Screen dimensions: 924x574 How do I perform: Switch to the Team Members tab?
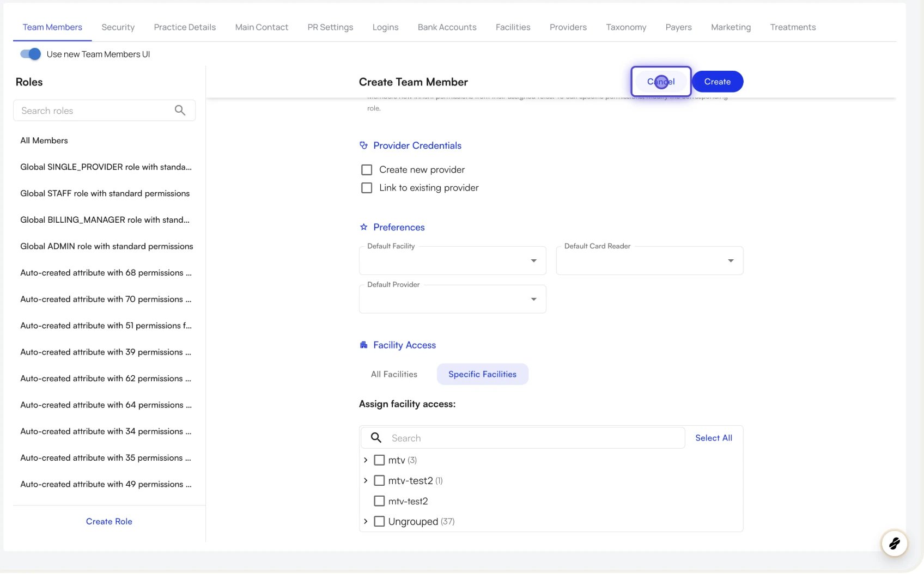tap(52, 27)
